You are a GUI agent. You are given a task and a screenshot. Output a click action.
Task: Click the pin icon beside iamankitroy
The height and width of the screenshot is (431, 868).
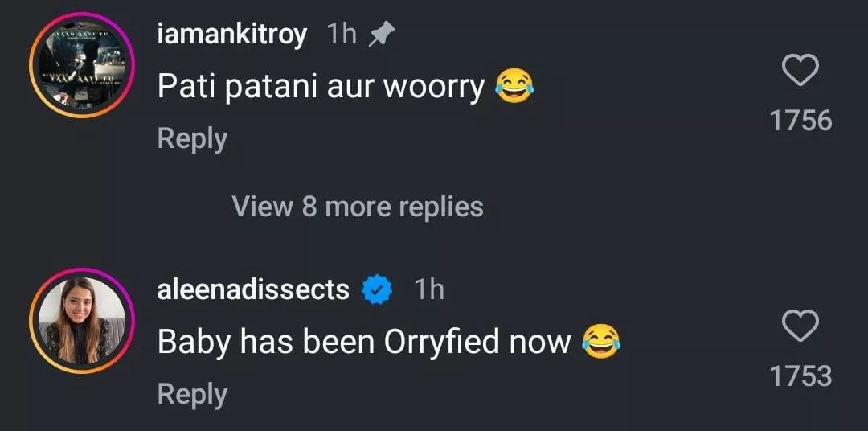[380, 34]
